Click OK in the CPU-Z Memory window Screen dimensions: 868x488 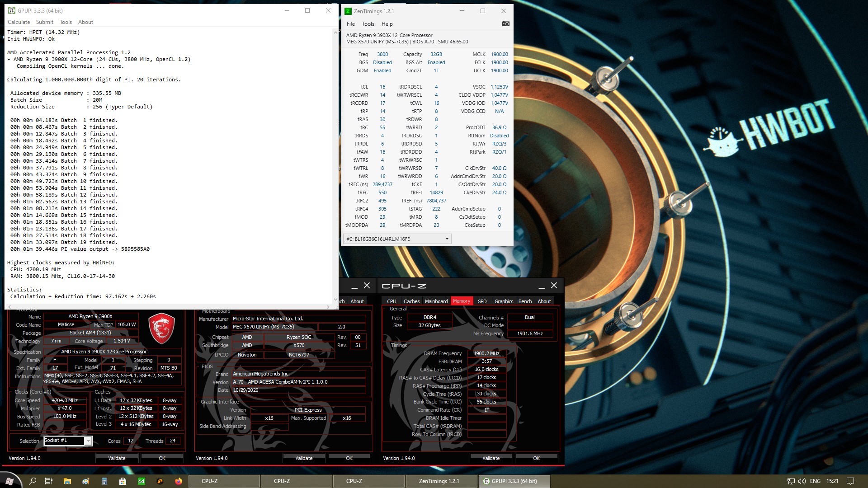(536, 458)
